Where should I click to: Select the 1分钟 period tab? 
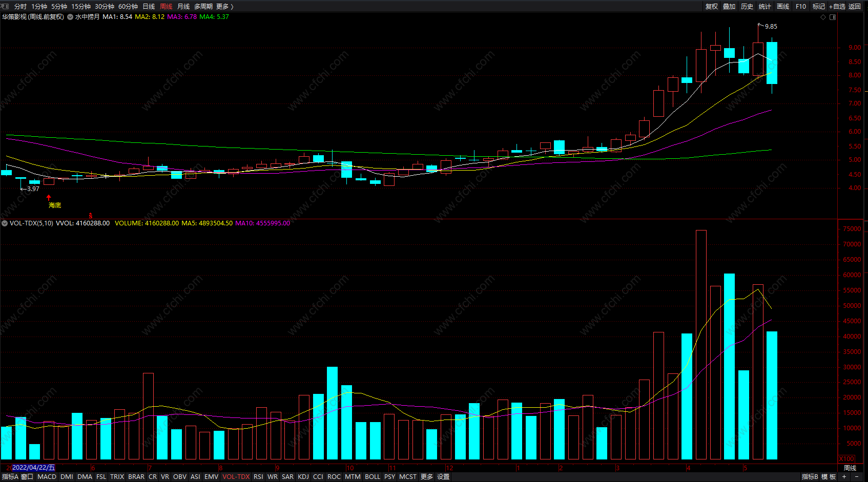[x=39, y=7]
